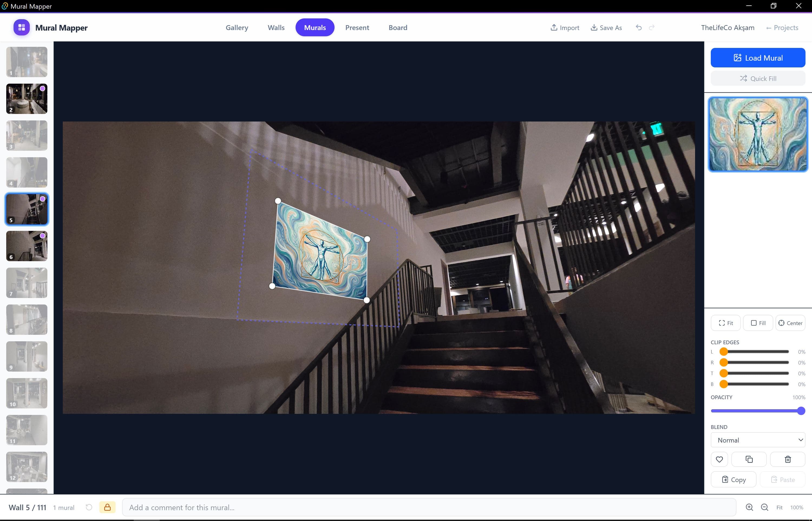Switch to the Walls tab
Screen dimensions: 812x521
click(276, 27)
